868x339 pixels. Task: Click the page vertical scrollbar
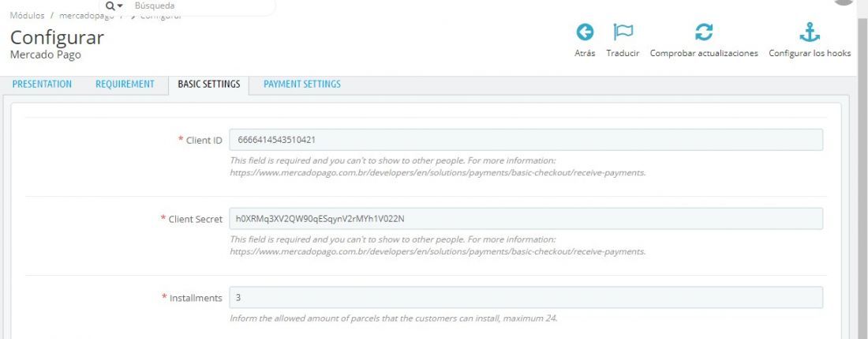[862, 177]
